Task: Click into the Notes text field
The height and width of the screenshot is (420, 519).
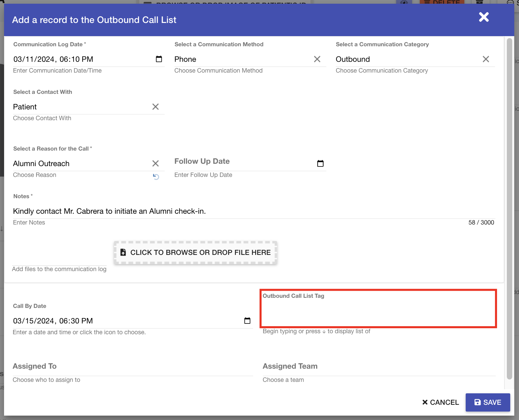Action: (x=253, y=211)
